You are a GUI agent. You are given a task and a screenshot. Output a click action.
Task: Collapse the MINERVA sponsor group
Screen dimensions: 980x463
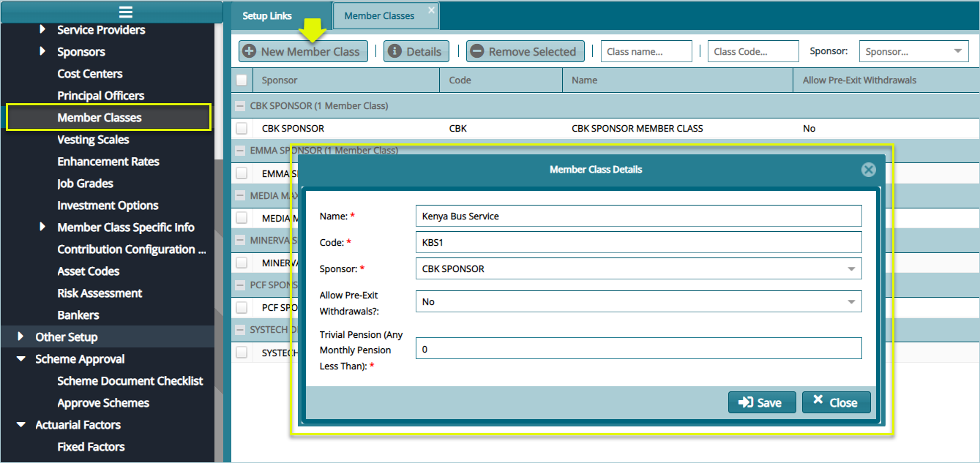click(x=240, y=241)
